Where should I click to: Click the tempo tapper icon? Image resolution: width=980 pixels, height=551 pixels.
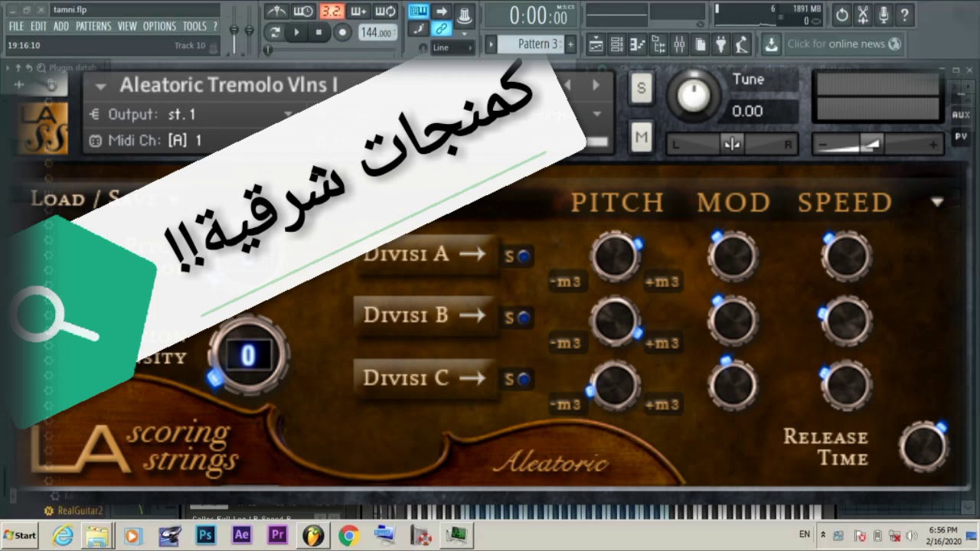point(741,45)
